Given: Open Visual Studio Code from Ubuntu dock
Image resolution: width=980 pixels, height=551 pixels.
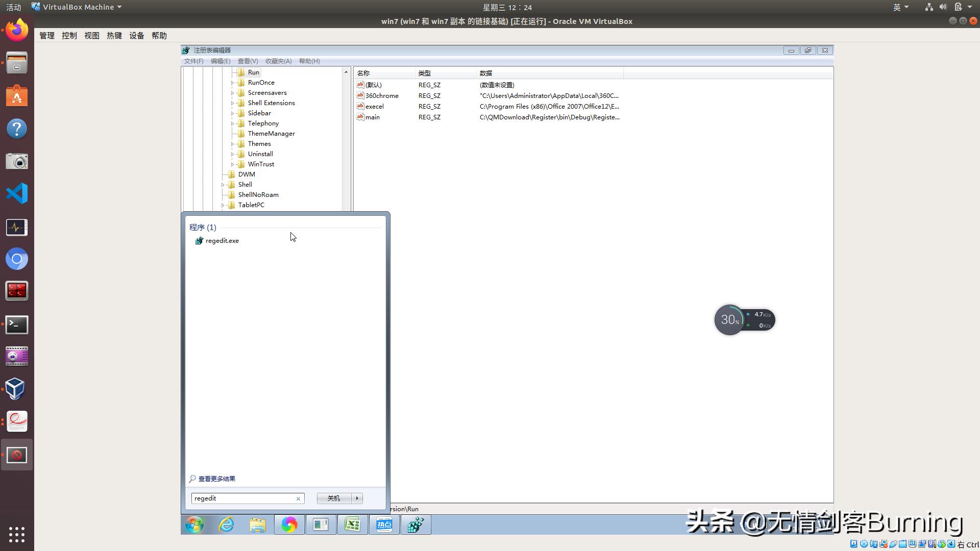Looking at the screenshot, I should 17,193.
